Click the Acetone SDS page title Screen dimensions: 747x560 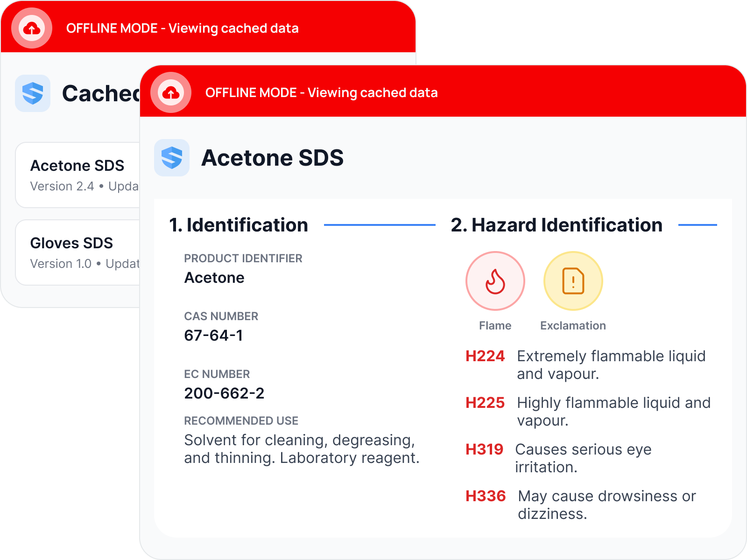273,158
